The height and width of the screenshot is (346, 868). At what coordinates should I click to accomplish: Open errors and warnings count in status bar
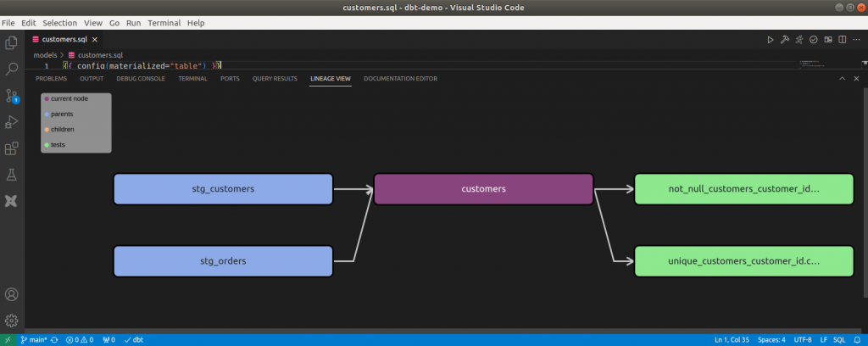tap(79, 340)
